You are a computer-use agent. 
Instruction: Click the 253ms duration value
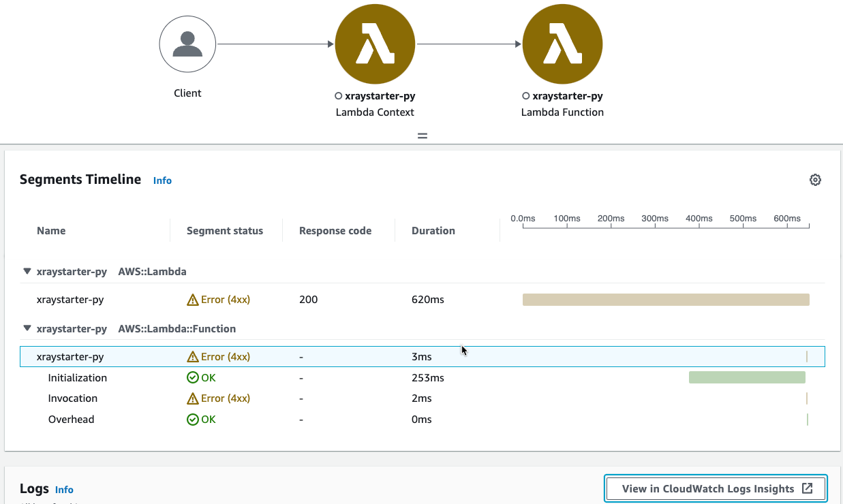tap(428, 378)
